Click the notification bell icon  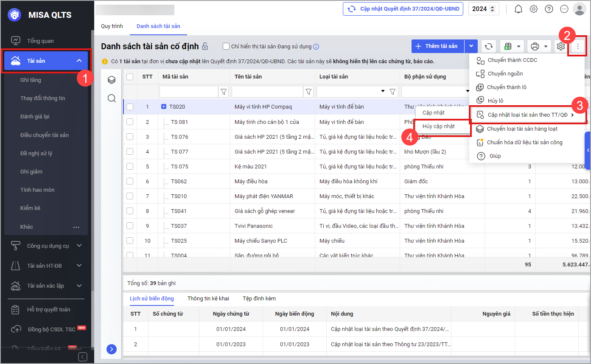point(518,9)
